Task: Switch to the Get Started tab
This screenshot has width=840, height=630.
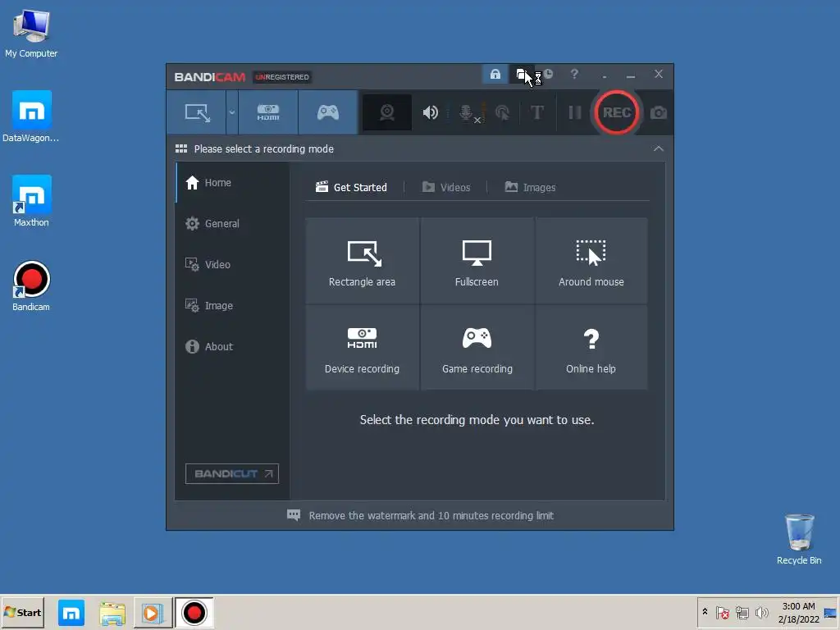Action: pos(351,188)
